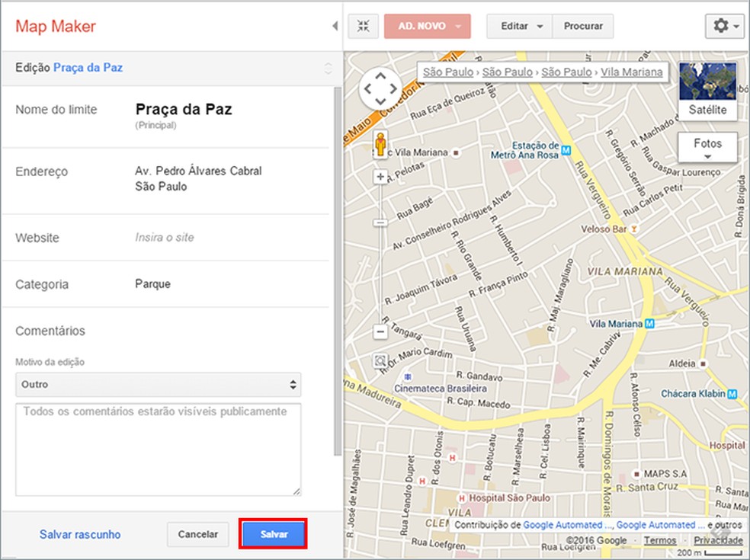This screenshot has width=750, height=560.
Task: Click the second São Paulo breadcrumb link
Action: [507, 72]
